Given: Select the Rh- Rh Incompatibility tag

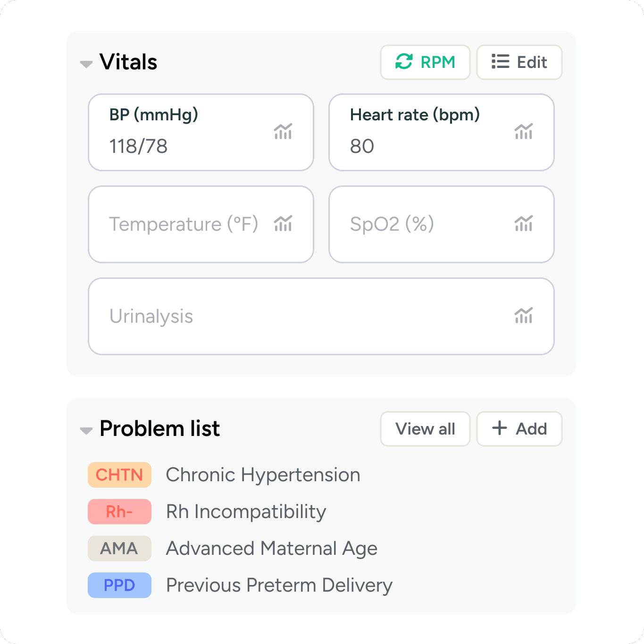Looking at the screenshot, I should [x=119, y=511].
